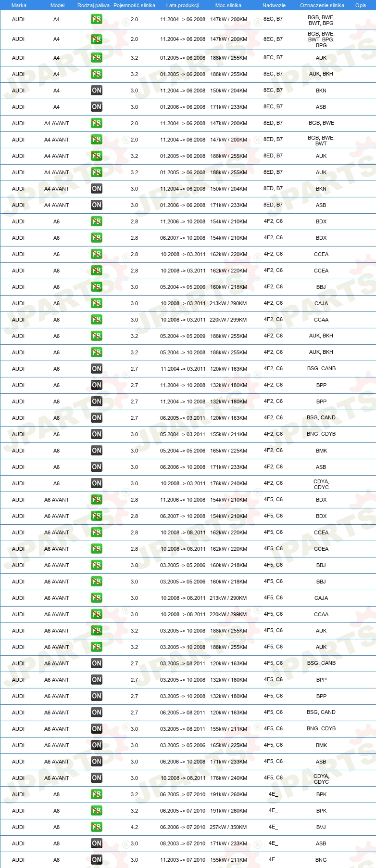Click the Rodzaj paliwa column header

point(93,5)
